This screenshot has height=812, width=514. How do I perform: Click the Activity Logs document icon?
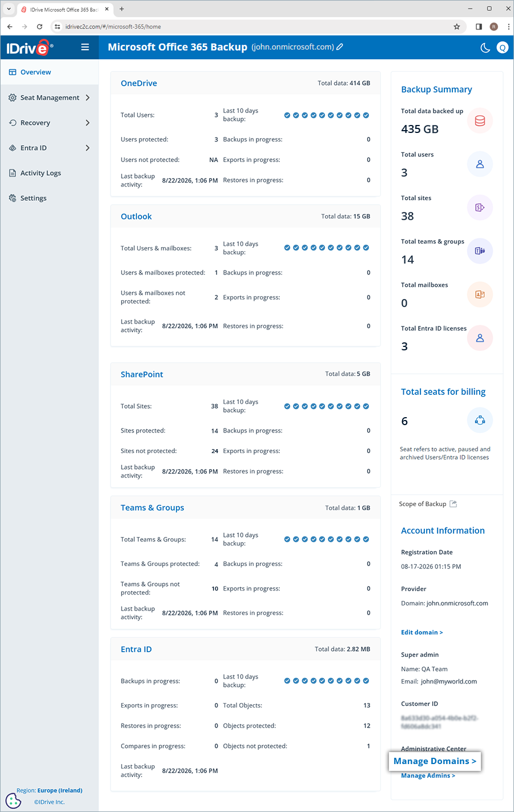click(13, 173)
